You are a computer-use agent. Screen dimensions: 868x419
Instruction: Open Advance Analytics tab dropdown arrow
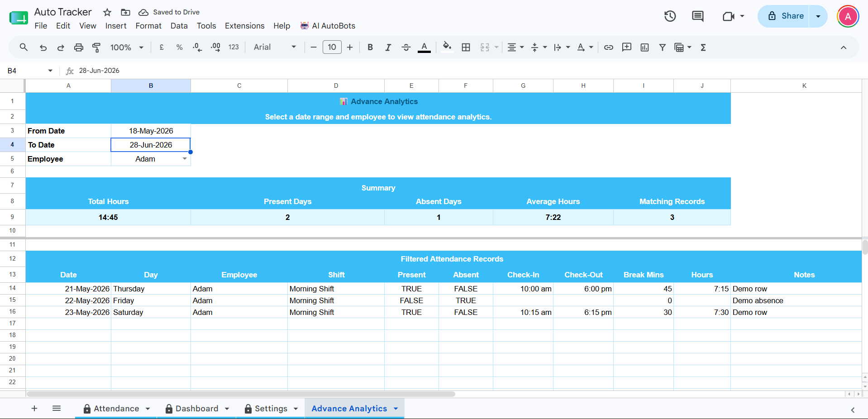(396, 409)
